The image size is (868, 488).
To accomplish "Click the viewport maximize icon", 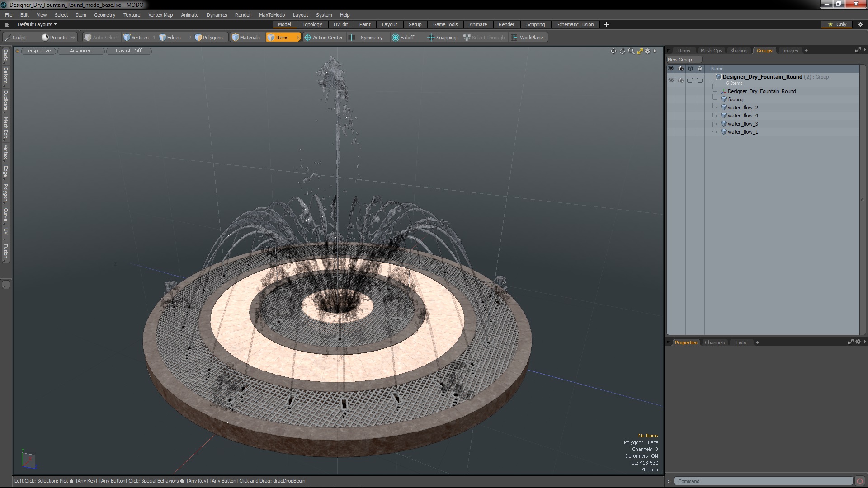I will [x=640, y=51].
